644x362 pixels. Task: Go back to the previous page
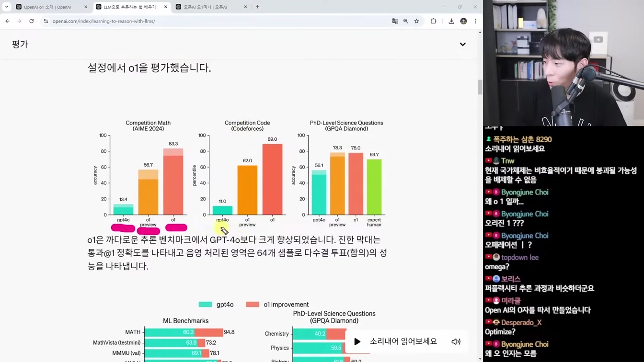coord(8,21)
